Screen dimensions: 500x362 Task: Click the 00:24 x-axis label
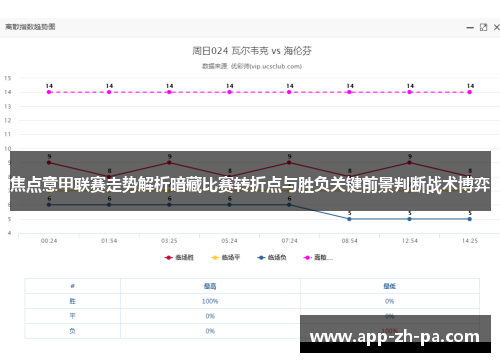[49, 241]
